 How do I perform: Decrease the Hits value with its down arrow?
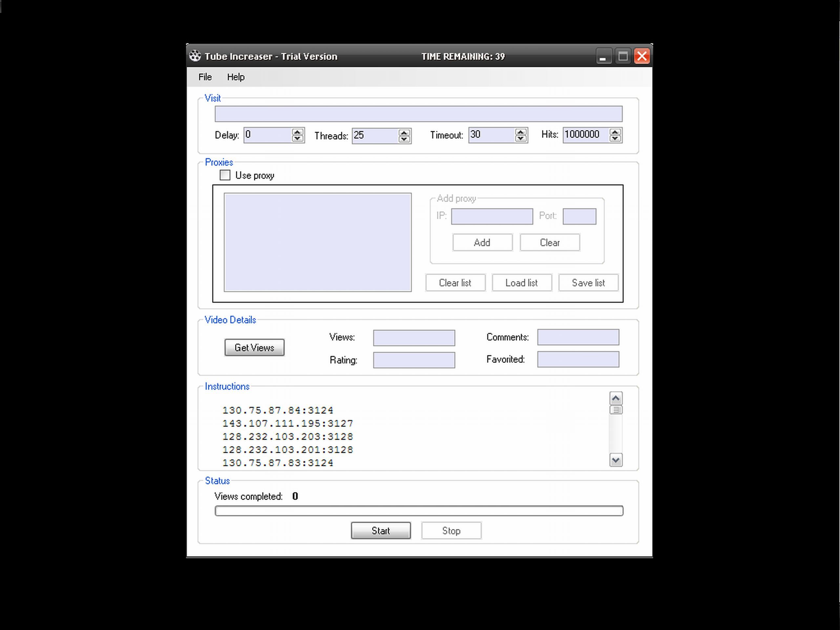pos(615,139)
